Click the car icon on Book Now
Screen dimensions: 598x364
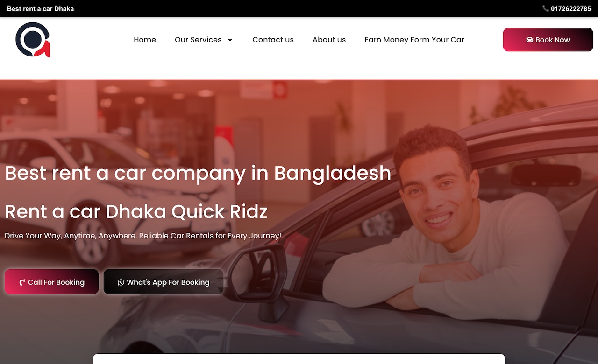click(529, 40)
